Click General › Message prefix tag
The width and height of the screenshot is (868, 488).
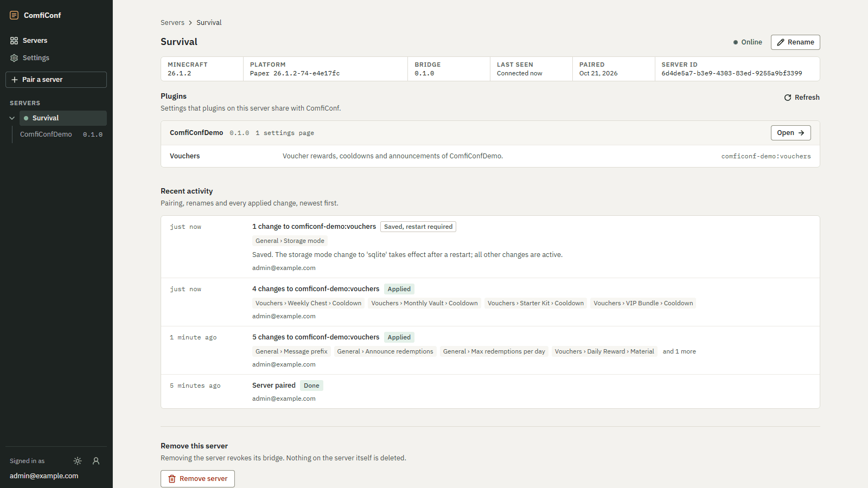click(x=291, y=351)
